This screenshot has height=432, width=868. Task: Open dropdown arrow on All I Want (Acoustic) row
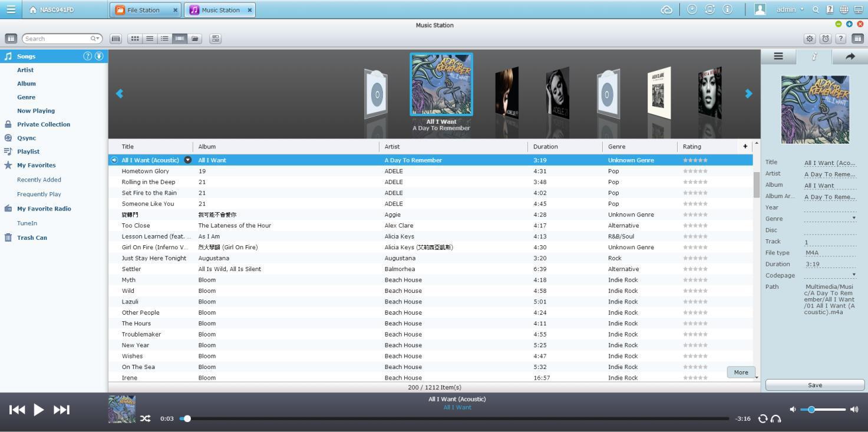click(188, 160)
